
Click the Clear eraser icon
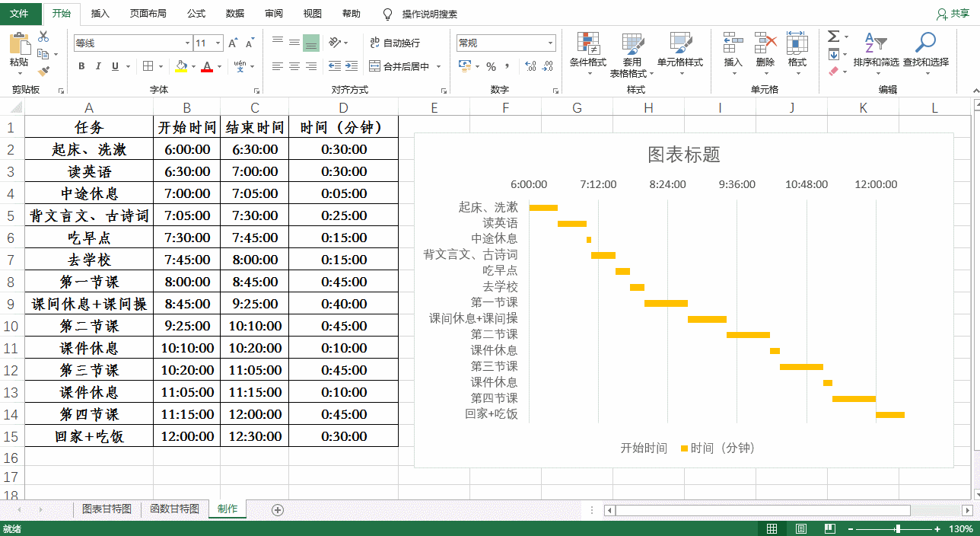pos(833,71)
